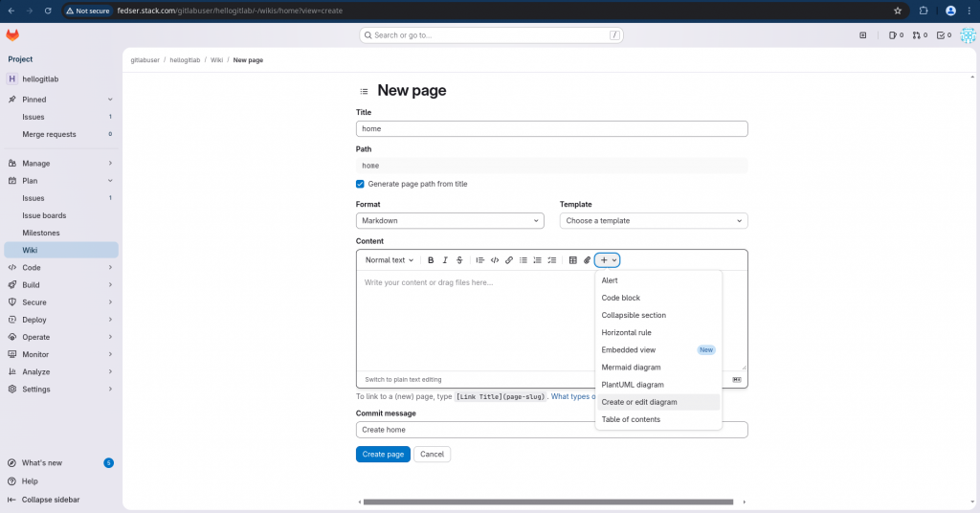Open the Choose a template dropdown
Viewport: 980px width, 513px height.
(x=653, y=221)
